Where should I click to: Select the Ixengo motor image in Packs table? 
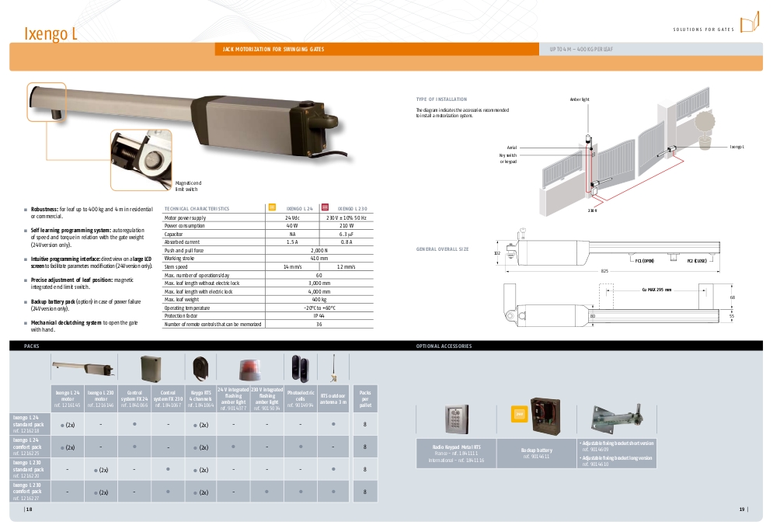pyautogui.click(x=85, y=368)
